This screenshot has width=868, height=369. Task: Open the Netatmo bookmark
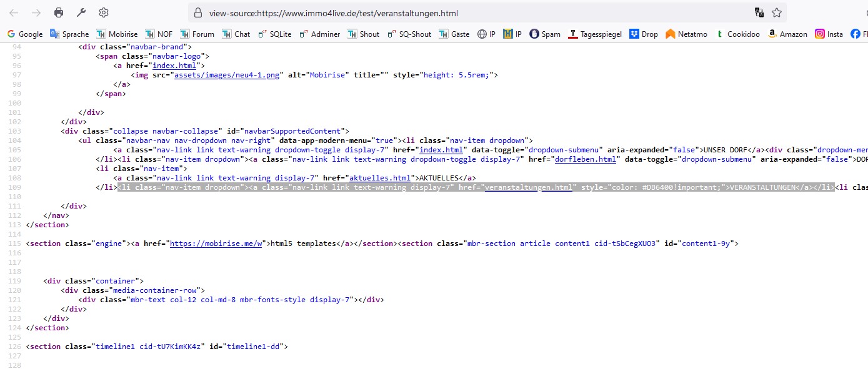[x=686, y=34]
